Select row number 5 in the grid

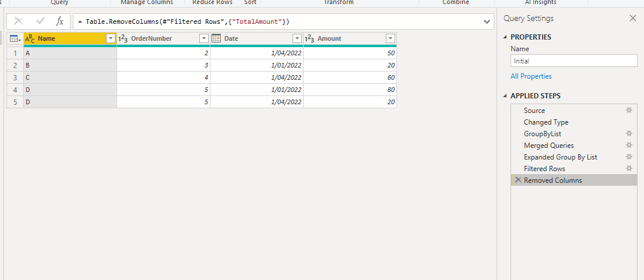coord(15,102)
